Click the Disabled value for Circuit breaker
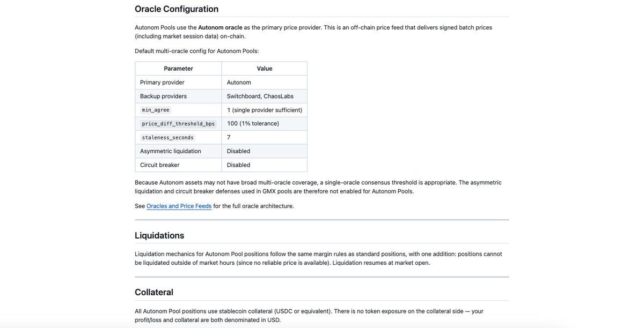 click(x=238, y=165)
